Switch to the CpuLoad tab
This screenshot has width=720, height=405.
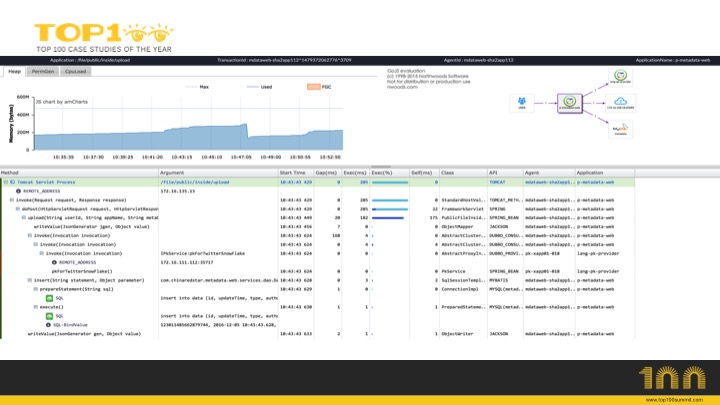click(x=75, y=71)
